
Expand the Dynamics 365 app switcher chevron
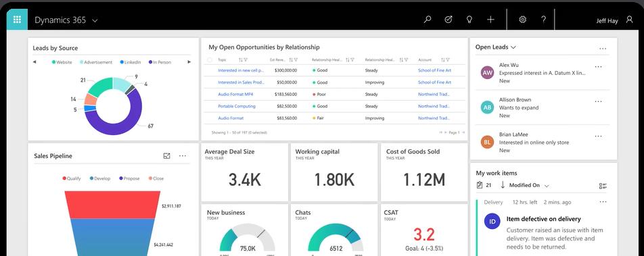(x=95, y=20)
